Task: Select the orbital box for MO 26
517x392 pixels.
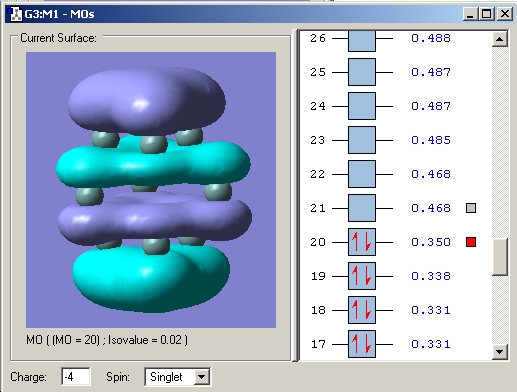Action: coord(362,40)
